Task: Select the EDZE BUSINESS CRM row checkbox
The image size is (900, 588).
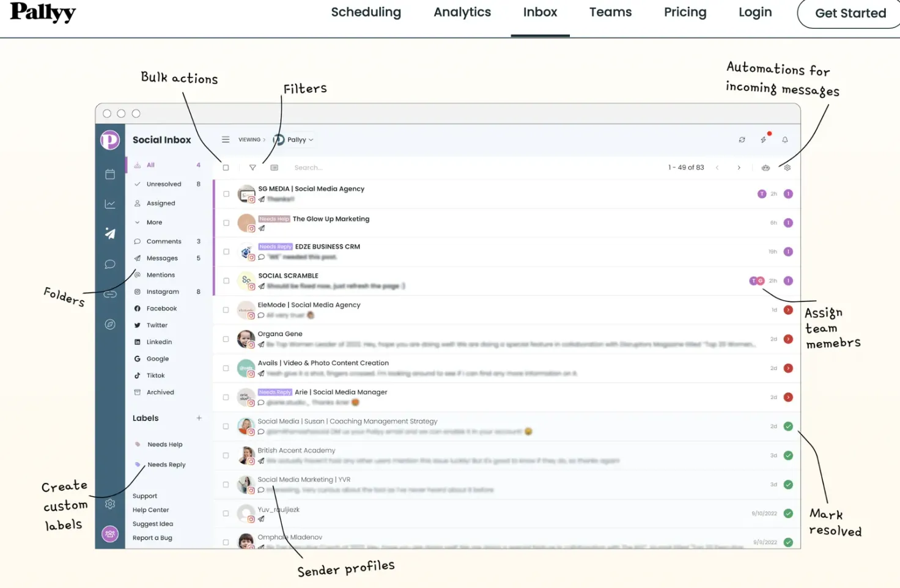Action: pos(226,252)
